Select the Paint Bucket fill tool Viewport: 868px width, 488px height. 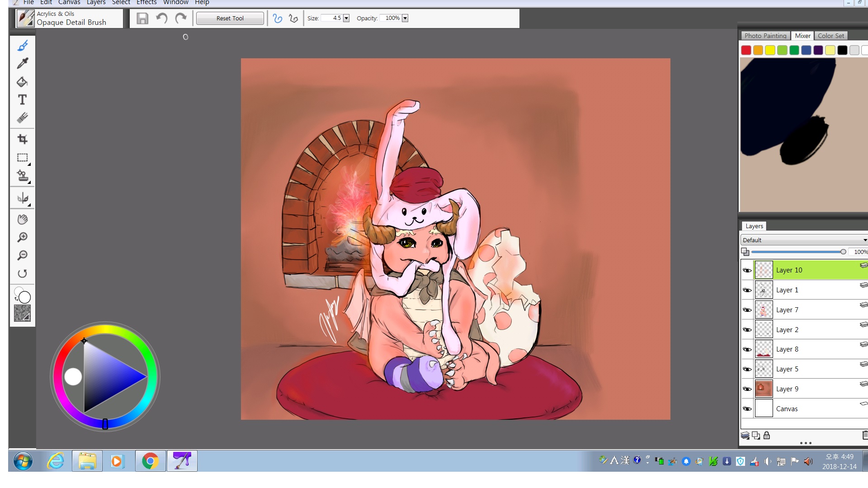(x=22, y=82)
